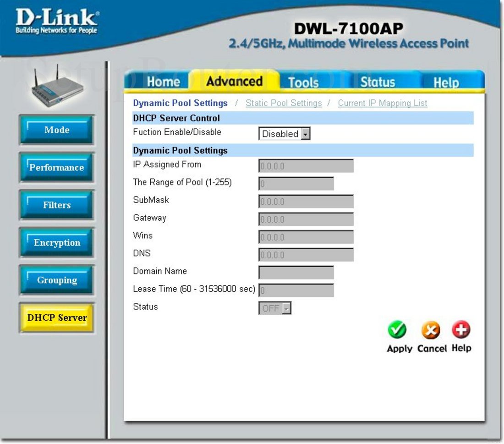Click the Apply text label
Screen dimensions: 504x444
[x=400, y=349]
